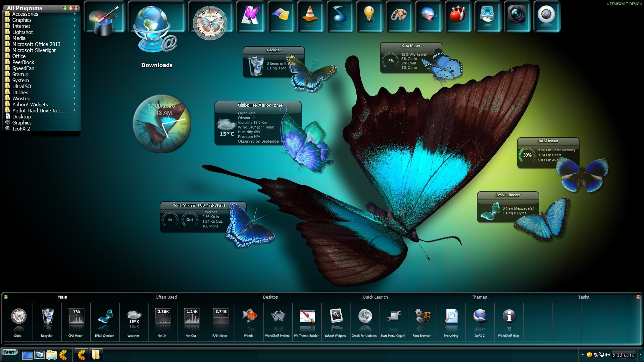
Task: Click the paint palette icon in top dock
Action: (398, 16)
